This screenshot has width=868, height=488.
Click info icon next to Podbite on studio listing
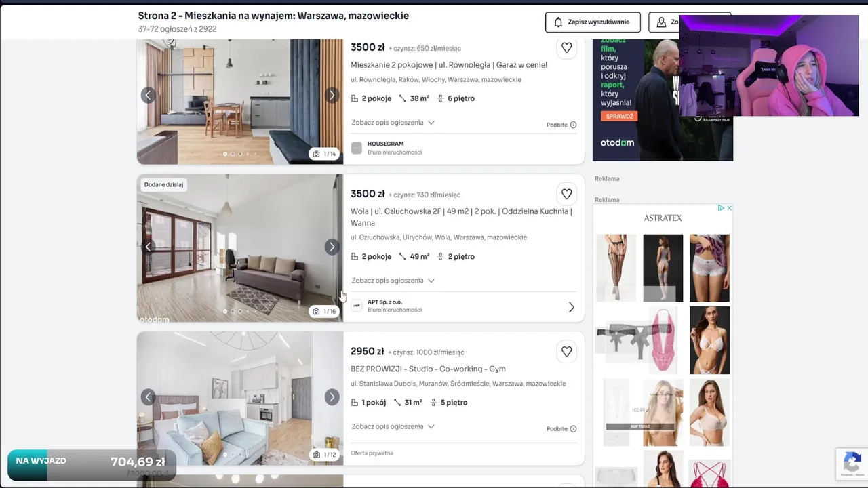[x=573, y=428]
